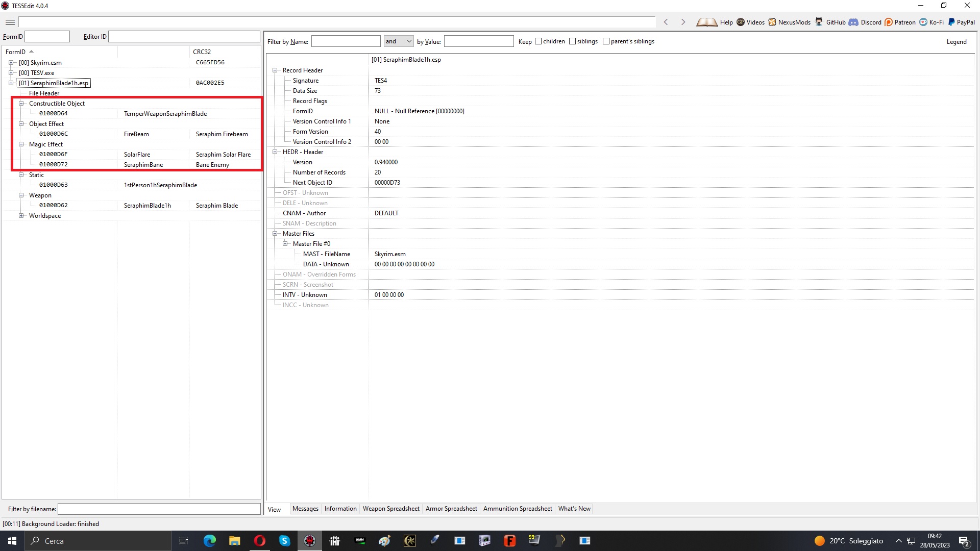The width and height of the screenshot is (980, 551).
Task: Focus the Filter by filename field
Action: point(159,509)
